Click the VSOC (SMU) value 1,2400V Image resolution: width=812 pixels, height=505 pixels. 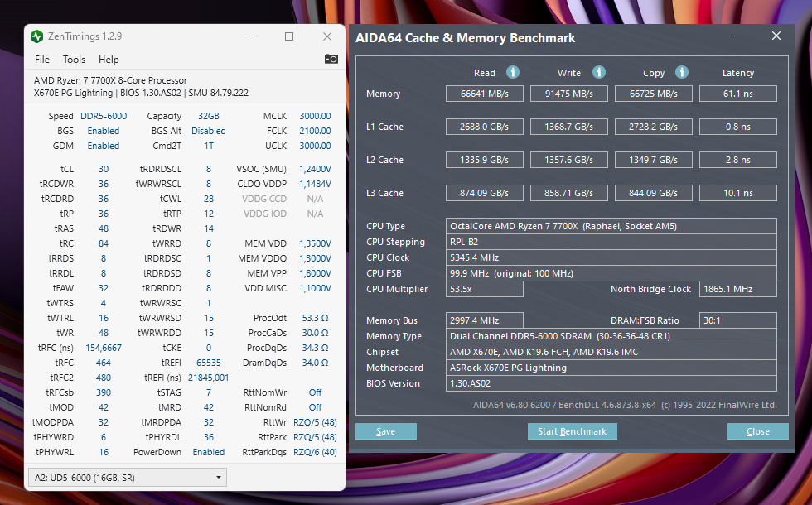315,169
